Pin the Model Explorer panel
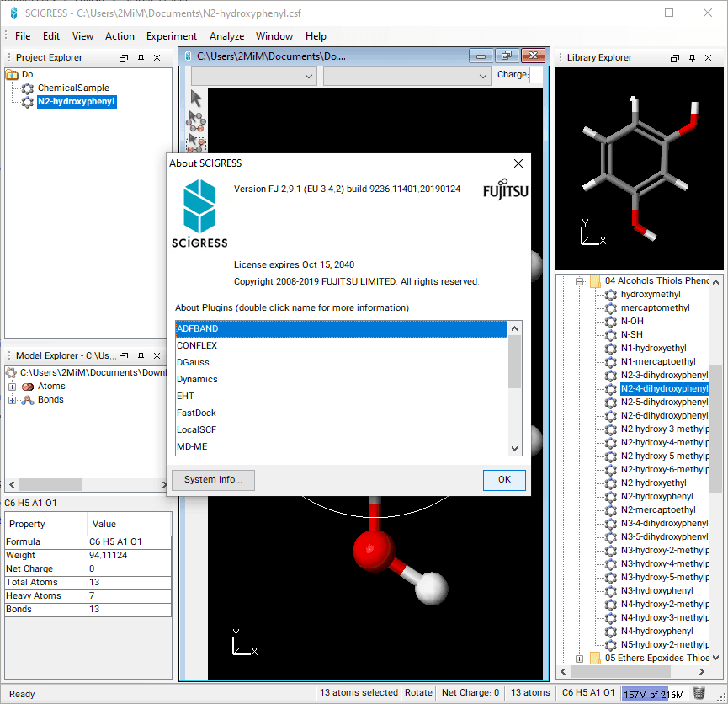Screen dimensions: 728x704 tap(141, 356)
